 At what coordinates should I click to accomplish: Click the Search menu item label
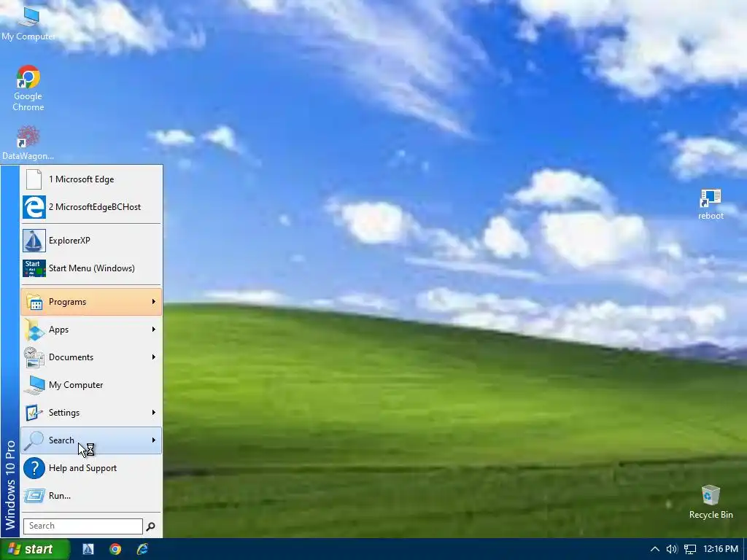(x=61, y=440)
